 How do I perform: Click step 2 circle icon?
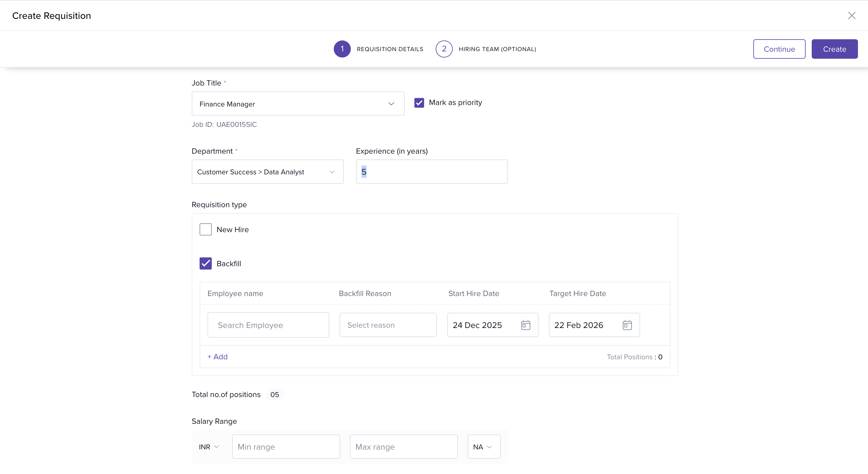(x=444, y=49)
